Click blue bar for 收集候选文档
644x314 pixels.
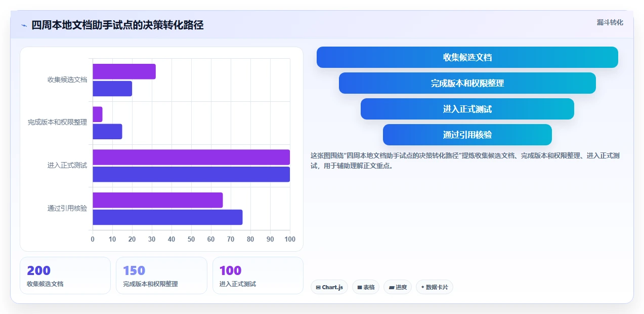(112, 89)
